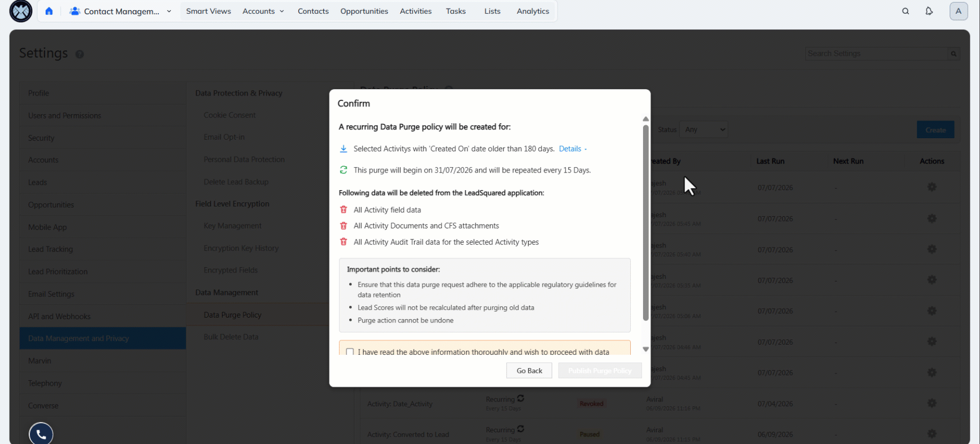
Task: Click the Publish Purge Policy button
Action: point(600,371)
